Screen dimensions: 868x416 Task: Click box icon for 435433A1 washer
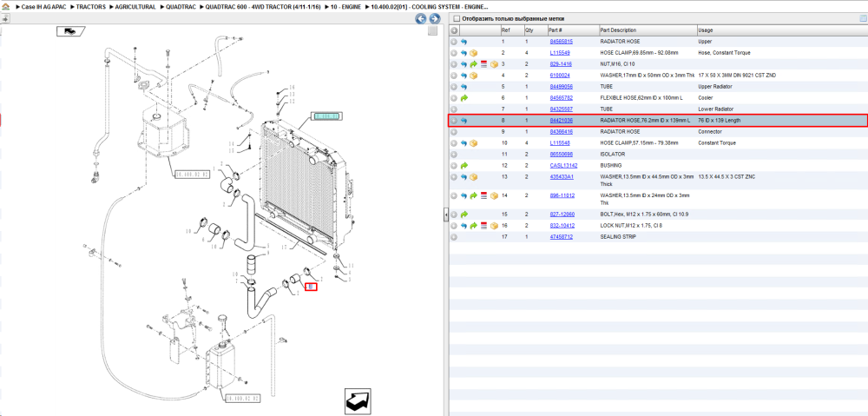click(x=474, y=177)
